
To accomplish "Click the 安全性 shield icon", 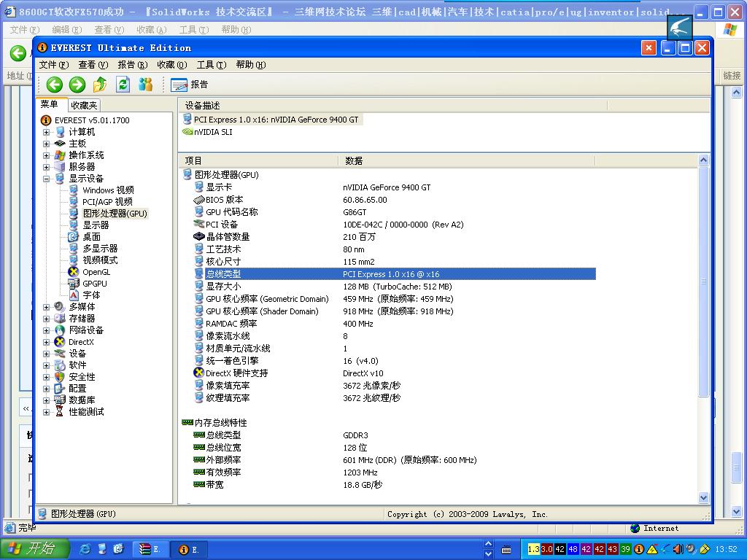I will click(x=60, y=377).
